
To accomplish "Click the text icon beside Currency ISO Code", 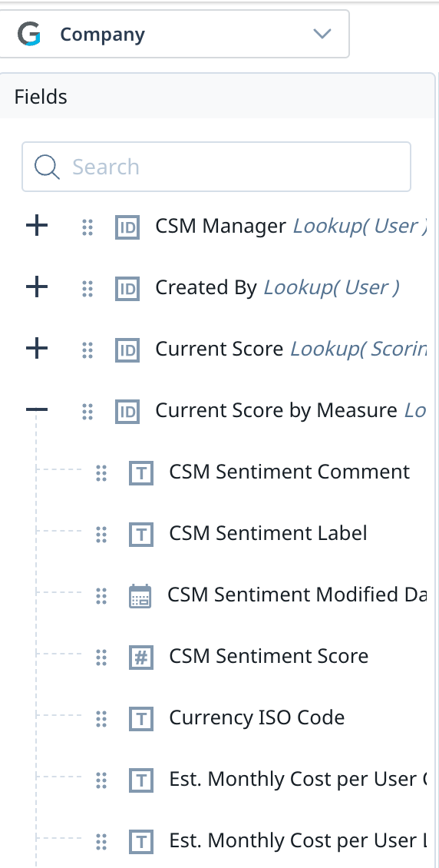I will pyautogui.click(x=141, y=718).
